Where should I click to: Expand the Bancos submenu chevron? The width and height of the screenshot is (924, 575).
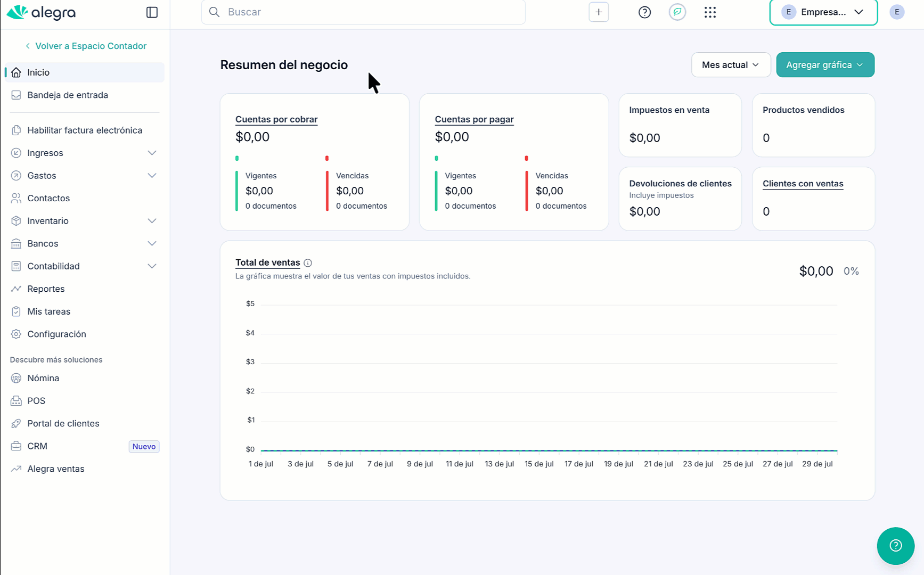152,243
